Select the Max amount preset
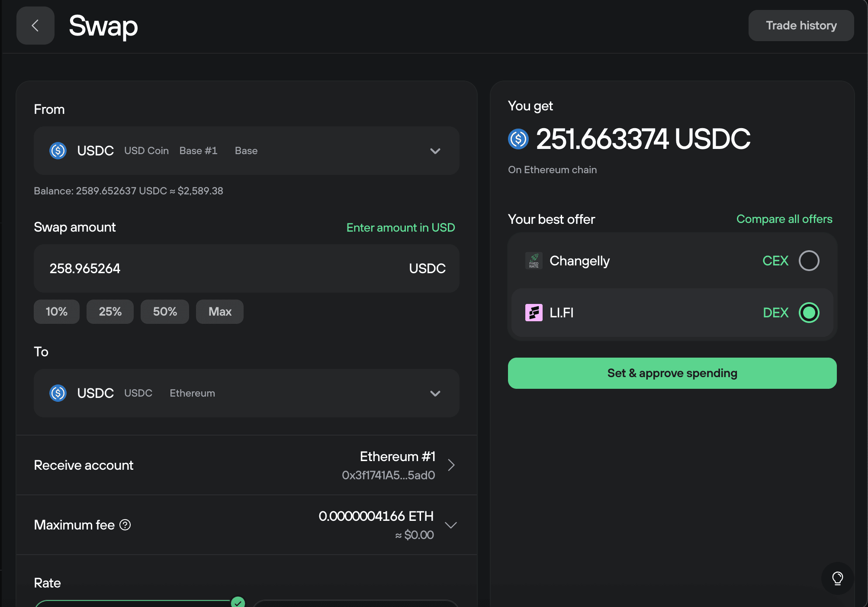 click(x=219, y=311)
